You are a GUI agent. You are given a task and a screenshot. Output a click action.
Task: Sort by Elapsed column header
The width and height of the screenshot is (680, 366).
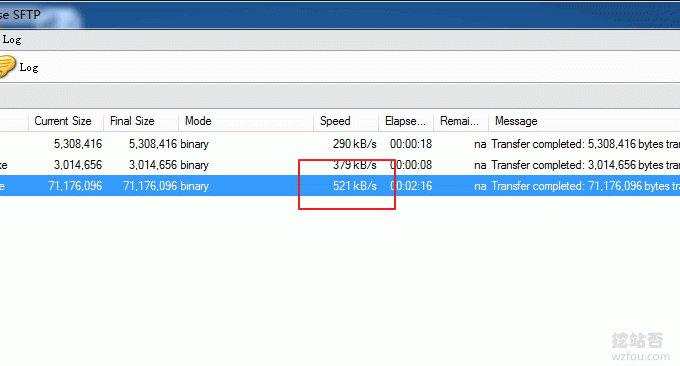(405, 121)
